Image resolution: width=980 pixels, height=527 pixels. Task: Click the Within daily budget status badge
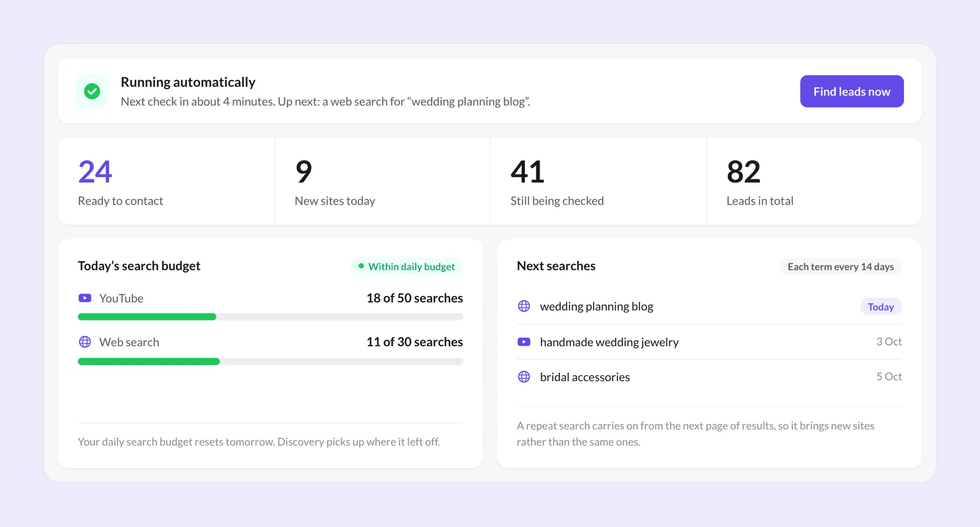(407, 267)
